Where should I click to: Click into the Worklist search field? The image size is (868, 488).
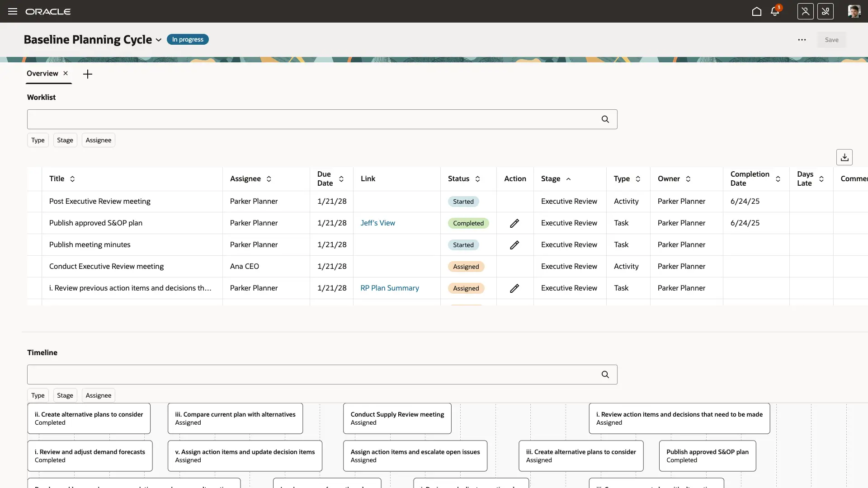(312, 119)
